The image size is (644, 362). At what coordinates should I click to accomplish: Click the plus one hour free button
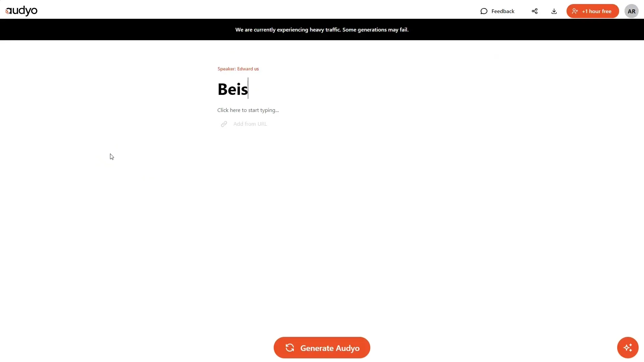click(593, 11)
